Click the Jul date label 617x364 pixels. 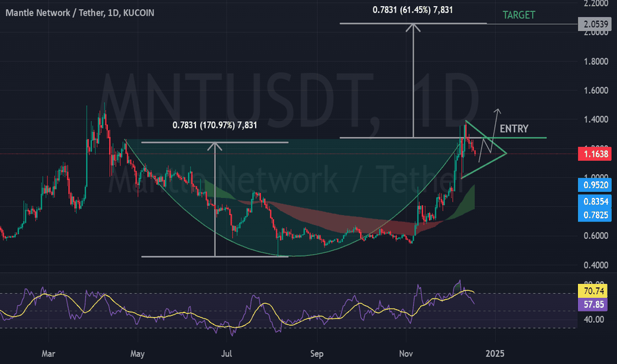[226, 354]
